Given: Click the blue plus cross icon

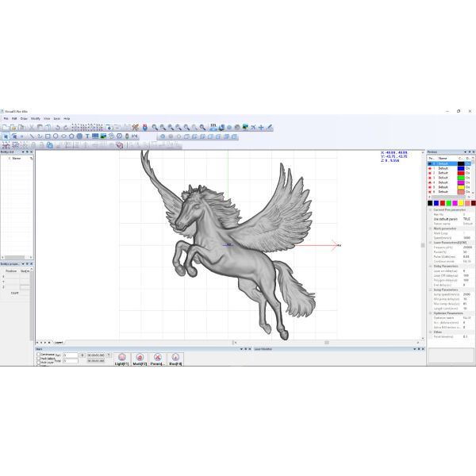Looking at the screenshot, I should [261, 128].
